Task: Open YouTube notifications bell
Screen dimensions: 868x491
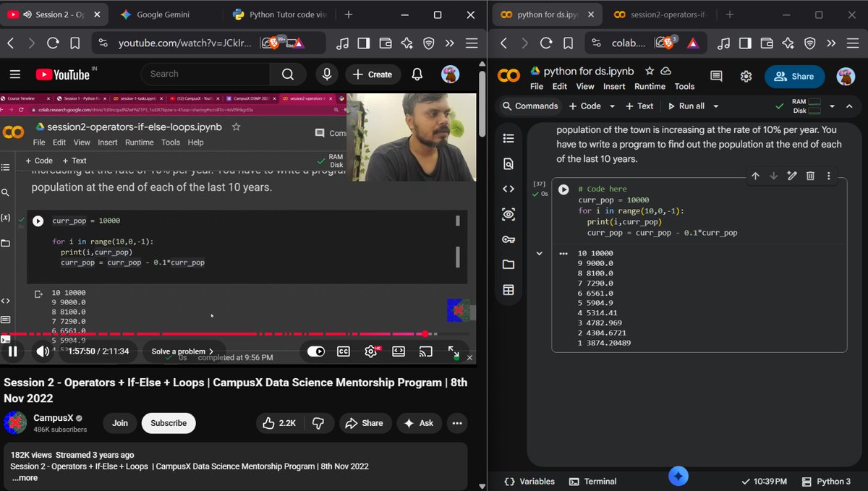Action: pyautogui.click(x=417, y=74)
